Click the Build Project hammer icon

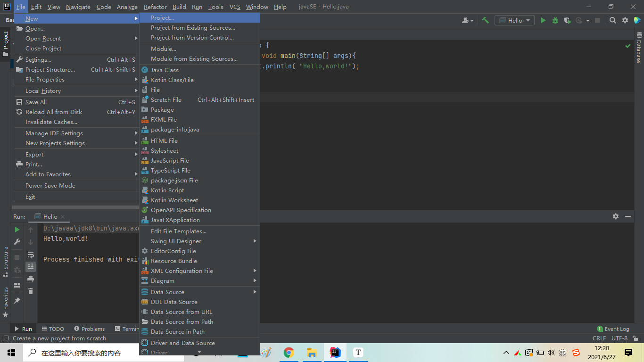(485, 20)
